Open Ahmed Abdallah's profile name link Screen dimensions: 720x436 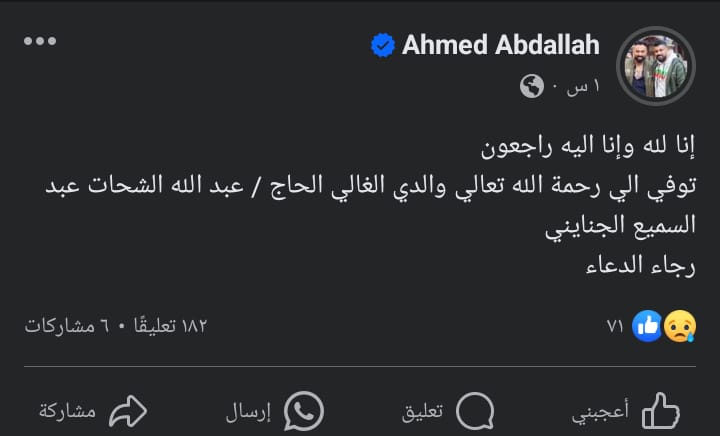(500, 45)
